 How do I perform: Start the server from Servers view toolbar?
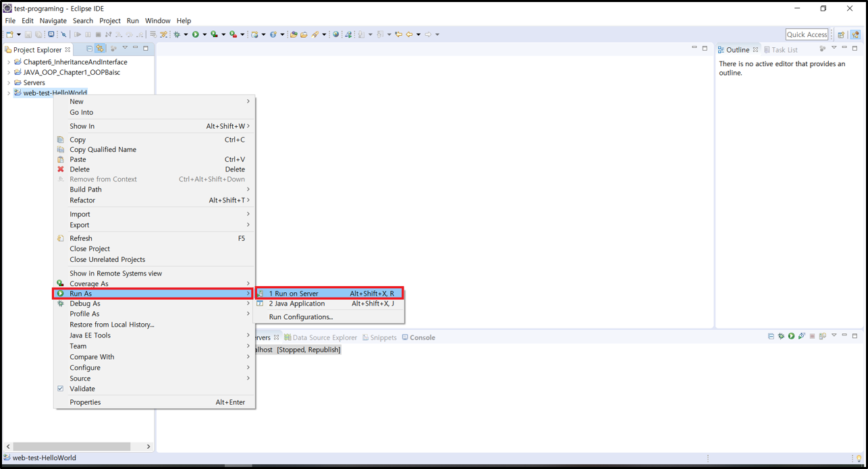(x=791, y=336)
